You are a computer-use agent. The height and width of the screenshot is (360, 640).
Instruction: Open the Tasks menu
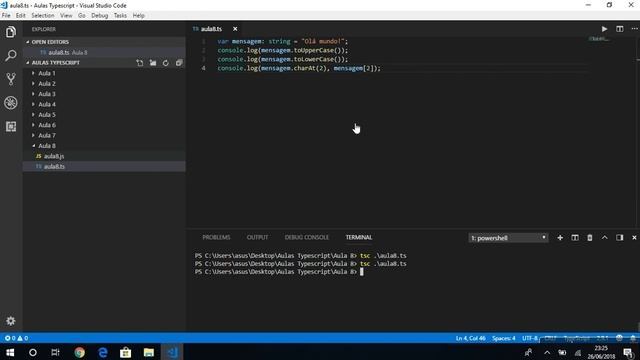(x=120, y=16)
